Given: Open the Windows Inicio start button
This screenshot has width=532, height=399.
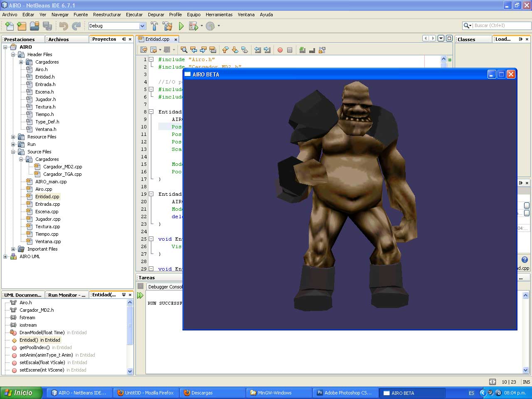Looking at the screenshot, I should [x=21, y=393].
